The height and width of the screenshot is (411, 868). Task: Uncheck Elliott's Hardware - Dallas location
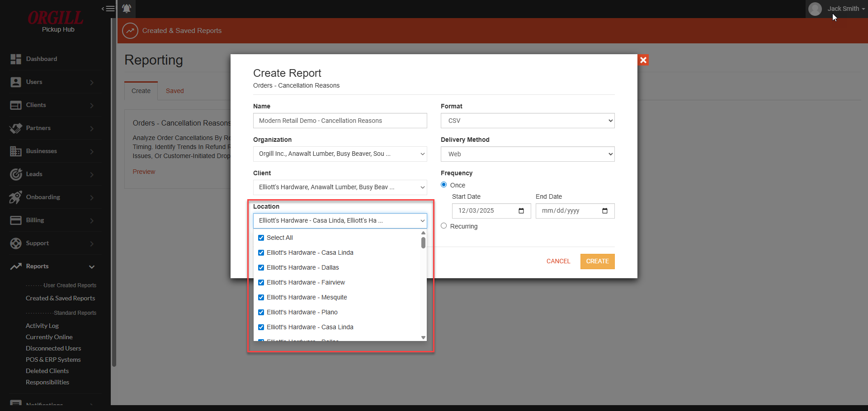[261, 268]
